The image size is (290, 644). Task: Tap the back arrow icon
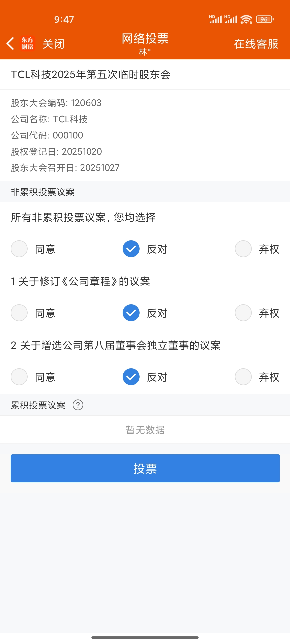coord(10,43)
